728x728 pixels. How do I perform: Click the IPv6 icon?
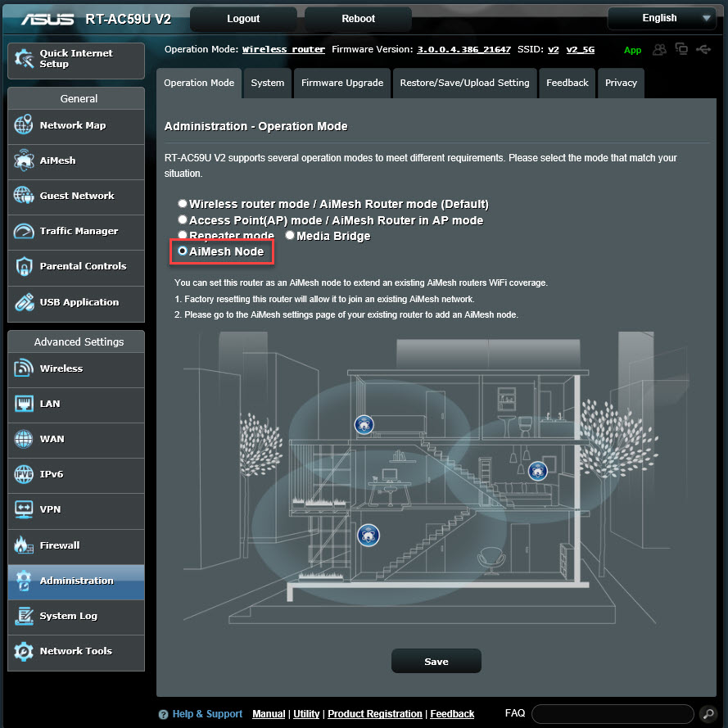[x=23, y=474]
